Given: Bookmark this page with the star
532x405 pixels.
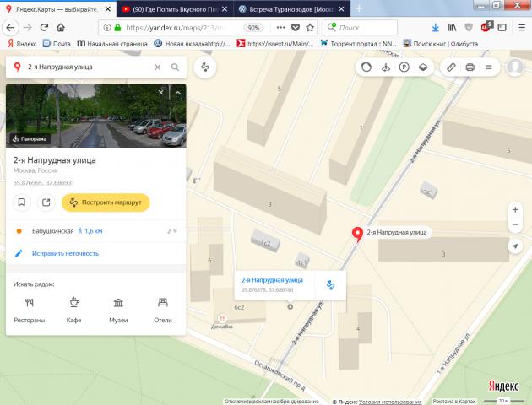Looking at the screenshot, I should pyautogui.click(x=310, y=28).
